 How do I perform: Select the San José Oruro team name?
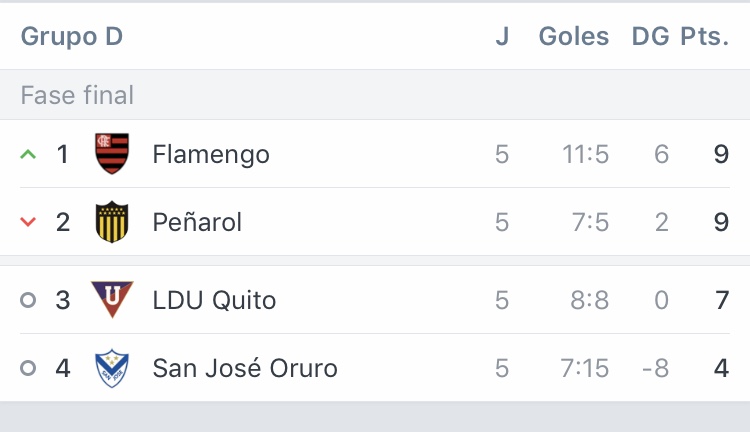tap(245, 368)
